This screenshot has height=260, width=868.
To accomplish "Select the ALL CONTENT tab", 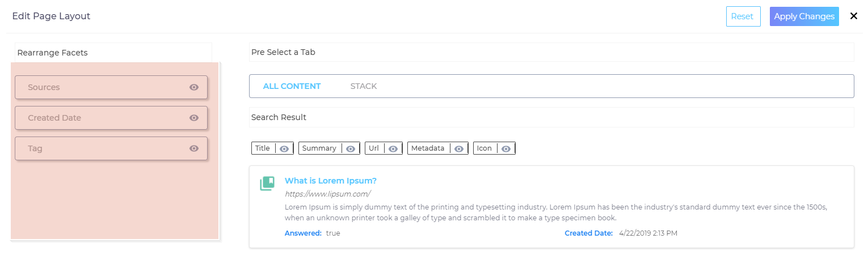I will click(x=292, y=86).
